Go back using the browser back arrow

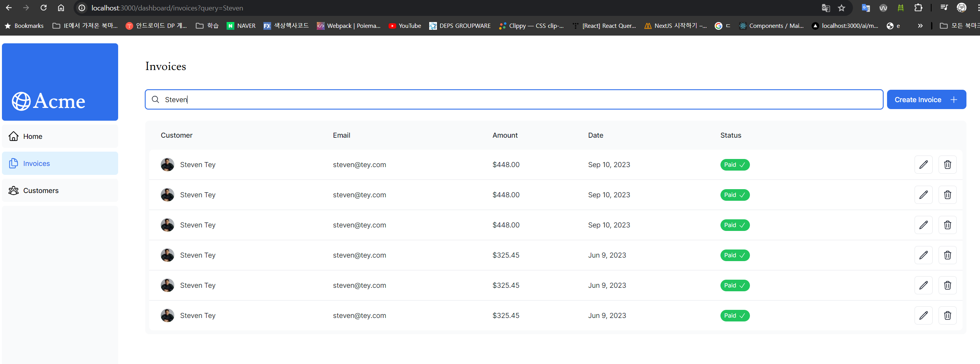(9, 8)
